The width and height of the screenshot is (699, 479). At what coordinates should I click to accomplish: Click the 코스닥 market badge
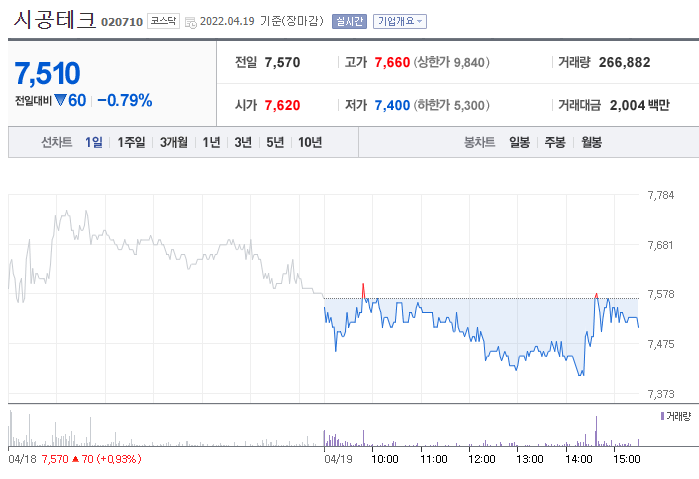point(163,21)
